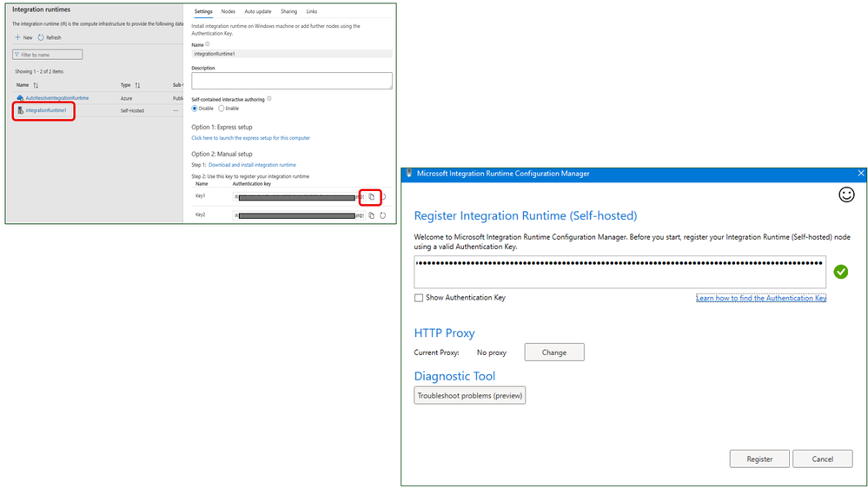Click the Azure type cell
This screenshot has width=868, height=488.
pyautogui.click(x=126, y=98)
